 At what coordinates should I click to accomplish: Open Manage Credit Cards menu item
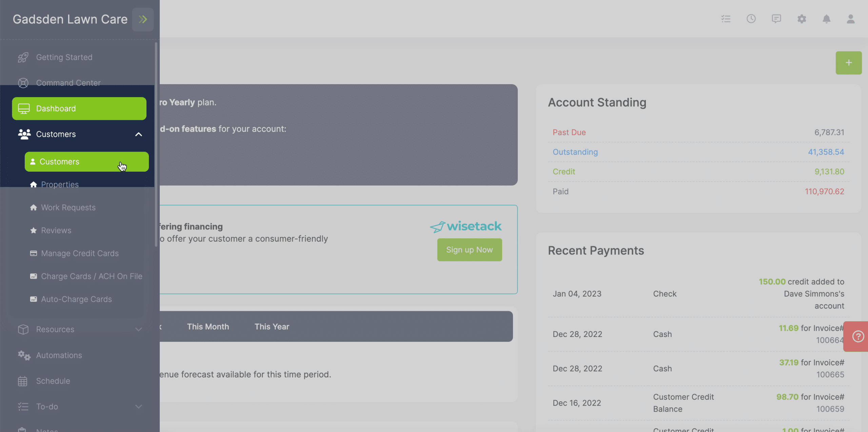[80, 253]
